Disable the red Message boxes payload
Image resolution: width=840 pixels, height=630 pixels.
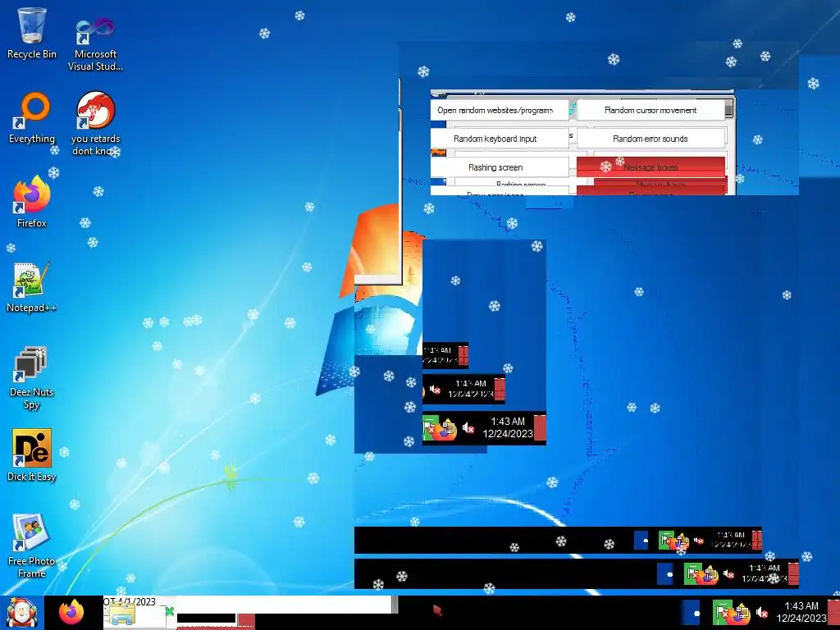651,167
